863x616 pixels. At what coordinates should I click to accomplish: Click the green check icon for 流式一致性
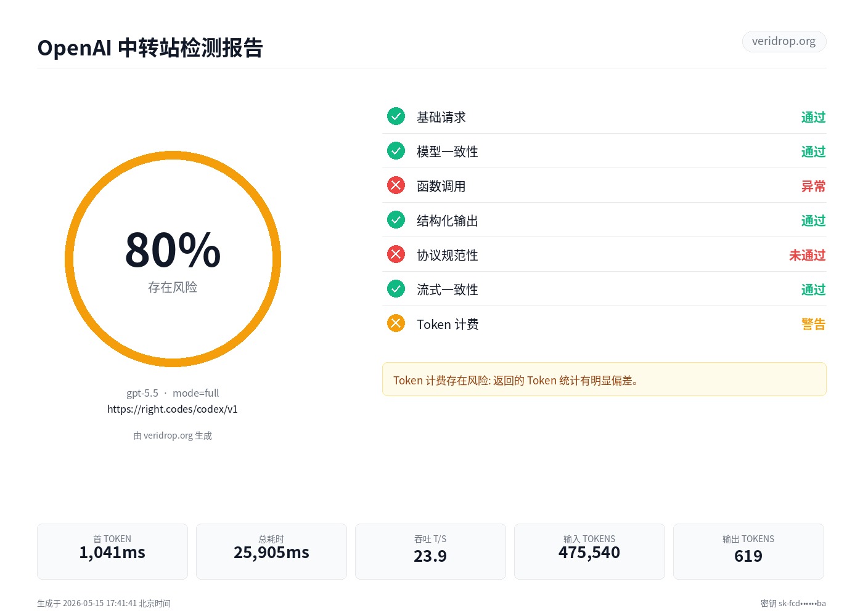click(x=396, y=288)
